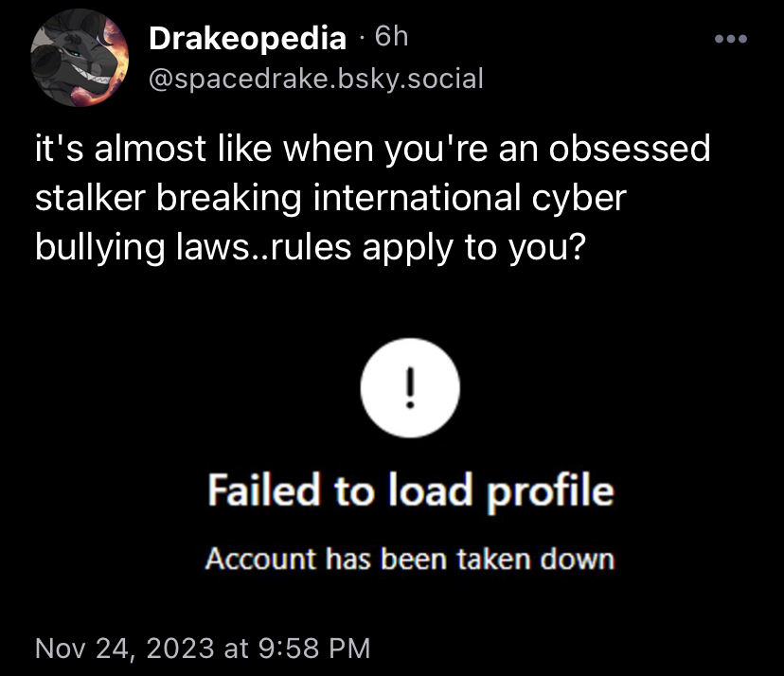Image resolution: width=784 pixels, height=676 pixels.
Task: Click the word 'profile' in the error heading
Action: coord(550,492)
